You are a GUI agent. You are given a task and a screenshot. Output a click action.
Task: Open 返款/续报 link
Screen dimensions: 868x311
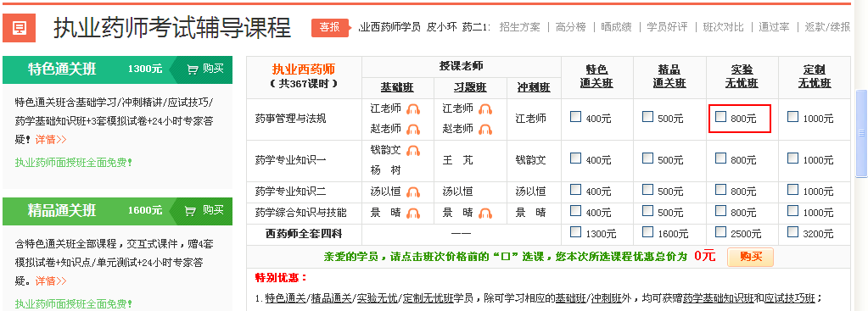827,26
